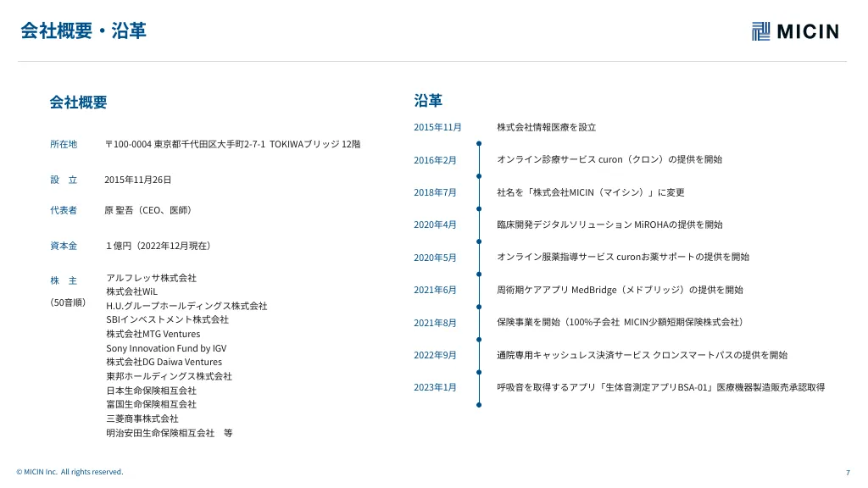This screenshot has height=488, width=868.
Task: Click the 資本金 label
Action: point(64,246)
